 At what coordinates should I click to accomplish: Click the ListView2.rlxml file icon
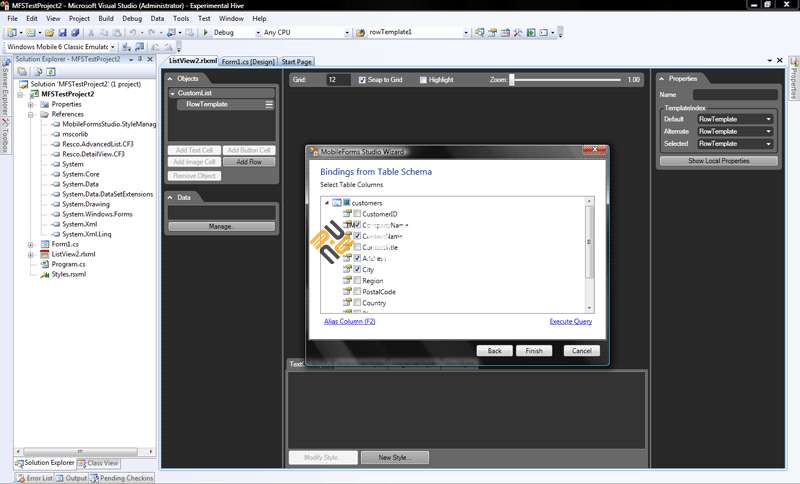(x=44, y=254)
